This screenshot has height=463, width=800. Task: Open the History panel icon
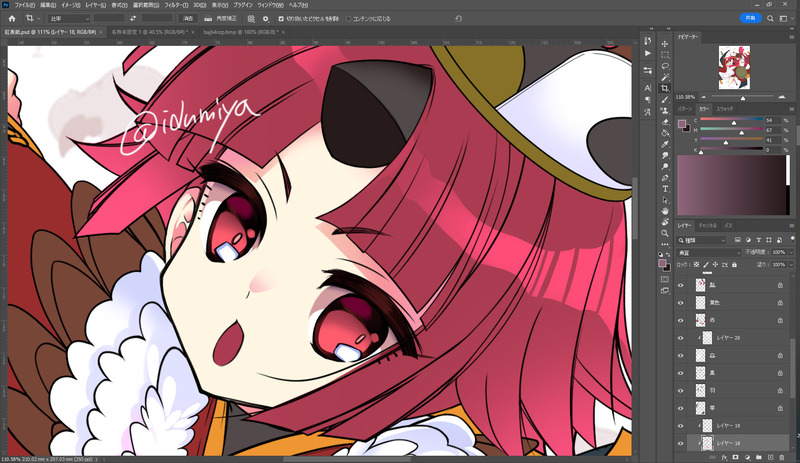(647, 41)
